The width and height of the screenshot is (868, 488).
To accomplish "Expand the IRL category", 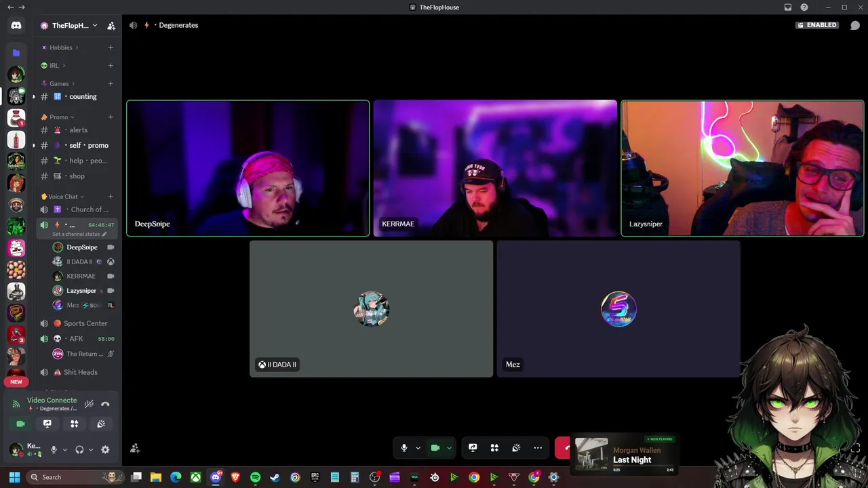I will [53, 66].
